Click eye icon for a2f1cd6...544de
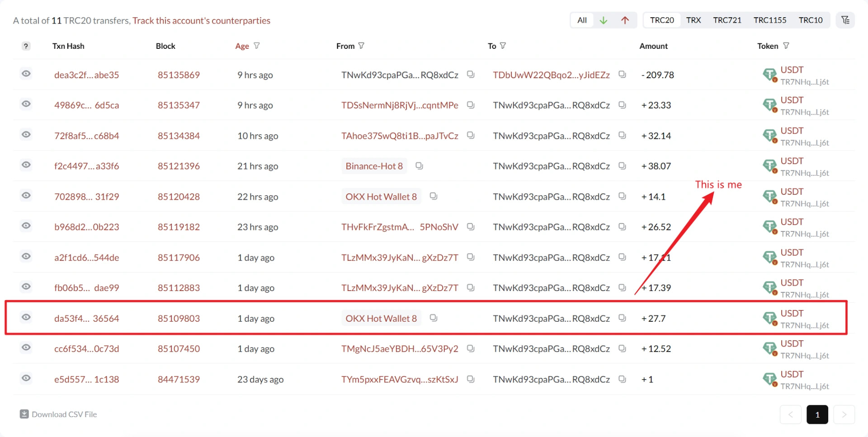 (x=26, y=256)
